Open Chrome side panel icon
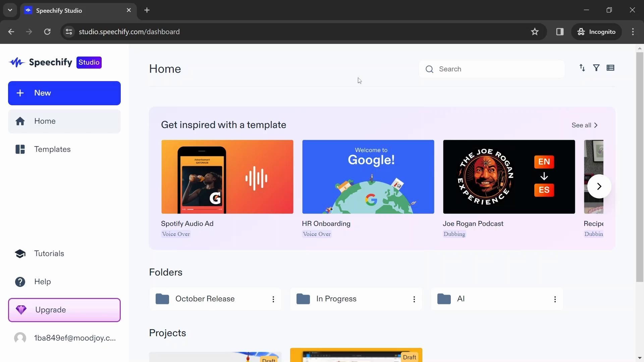This screenshot has width=644, height=362. [x=560, y=32]
